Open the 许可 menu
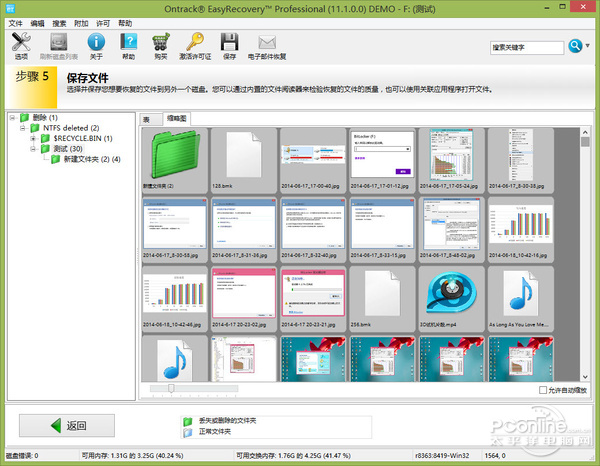This screenshot has height=466, width=600. pyautogui.click(x=103, y=23)
